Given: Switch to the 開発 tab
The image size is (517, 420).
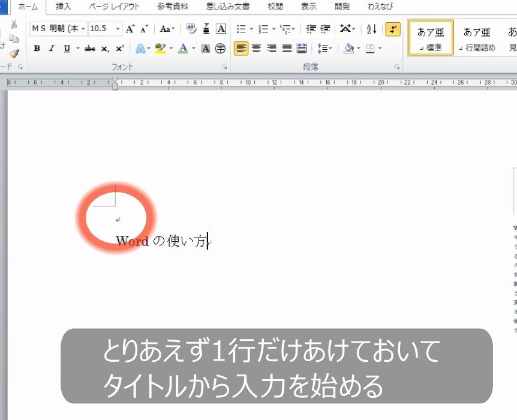Looking at the screenshot, I should (342, 7).
